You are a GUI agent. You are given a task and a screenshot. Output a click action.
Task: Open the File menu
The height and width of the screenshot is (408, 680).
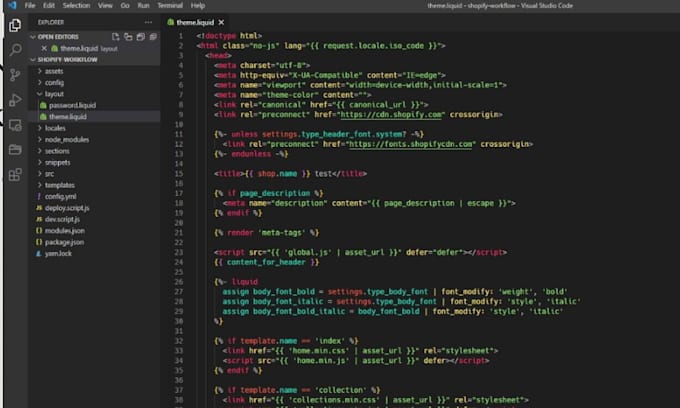coord(30,6)
